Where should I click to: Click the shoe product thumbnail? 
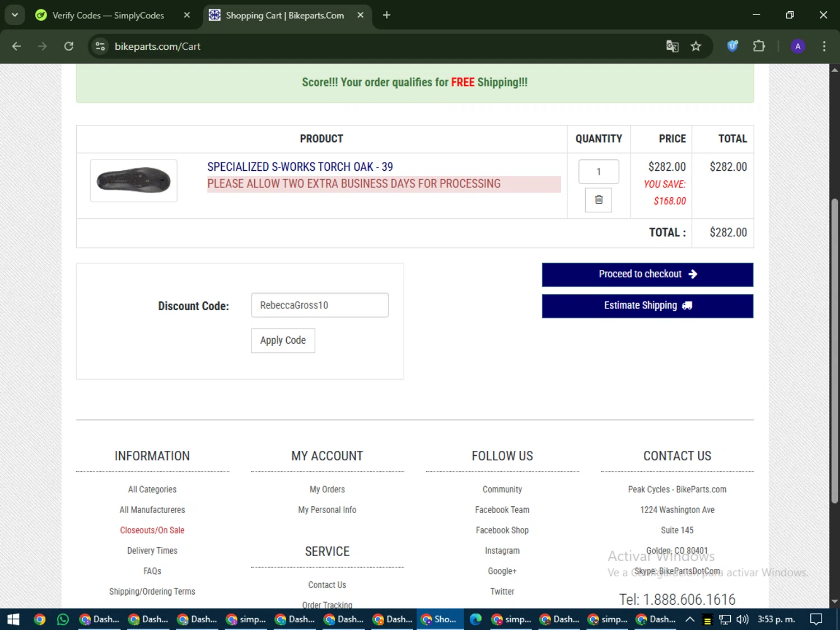click(x=133, y=180)
